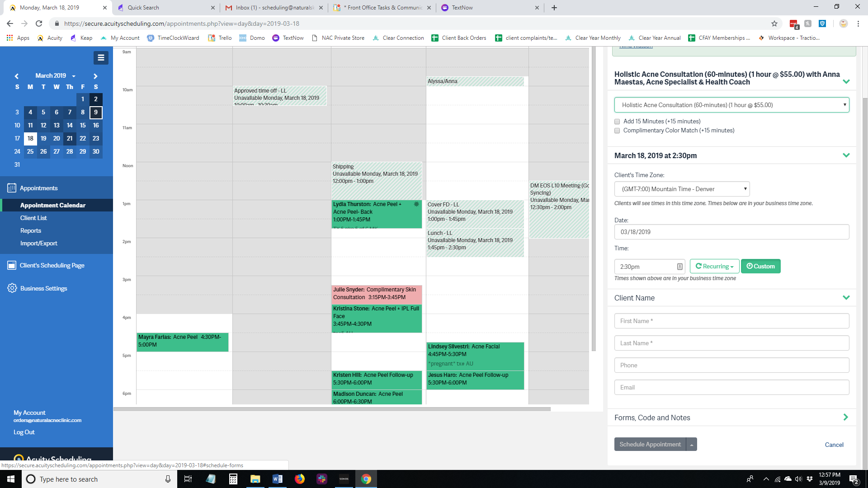Collapse the March 18, 2019 date section chevron
The height and width of the screenshot is (488, 868).
846,155
